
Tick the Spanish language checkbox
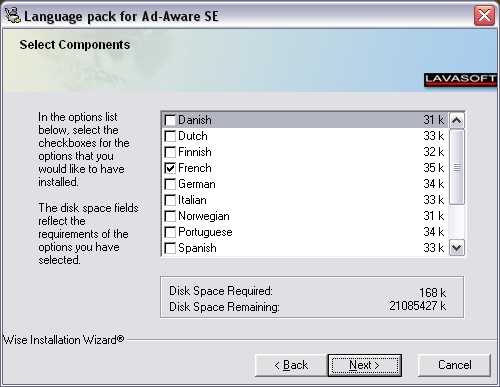(x=170, y=248)
